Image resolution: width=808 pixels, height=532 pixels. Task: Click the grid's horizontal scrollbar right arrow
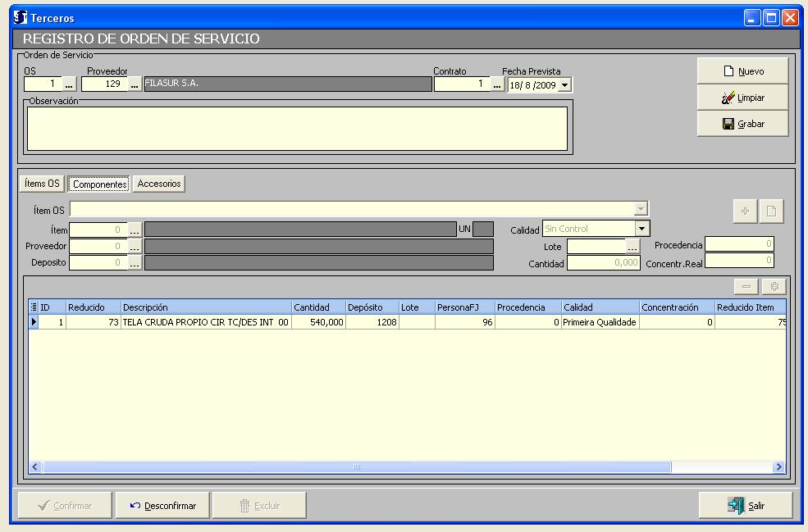778,466
